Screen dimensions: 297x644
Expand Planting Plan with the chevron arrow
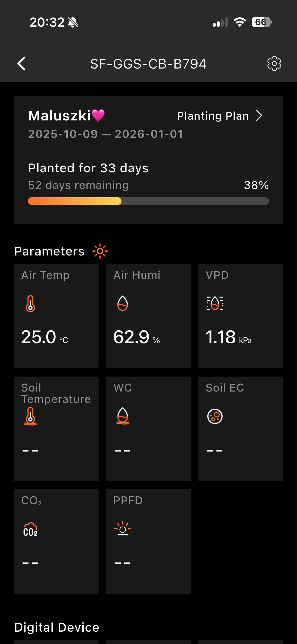point(259,116)
